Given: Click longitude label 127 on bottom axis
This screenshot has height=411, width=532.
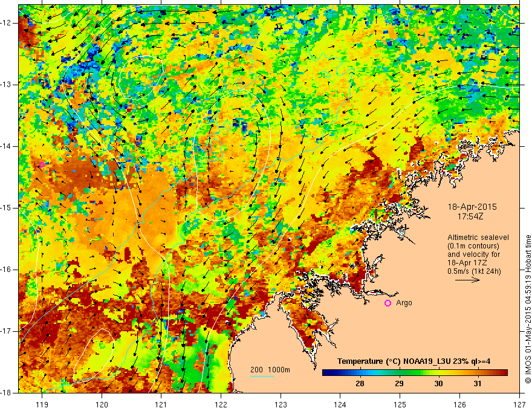Looking at the screenshot, I should pos(519,404).
